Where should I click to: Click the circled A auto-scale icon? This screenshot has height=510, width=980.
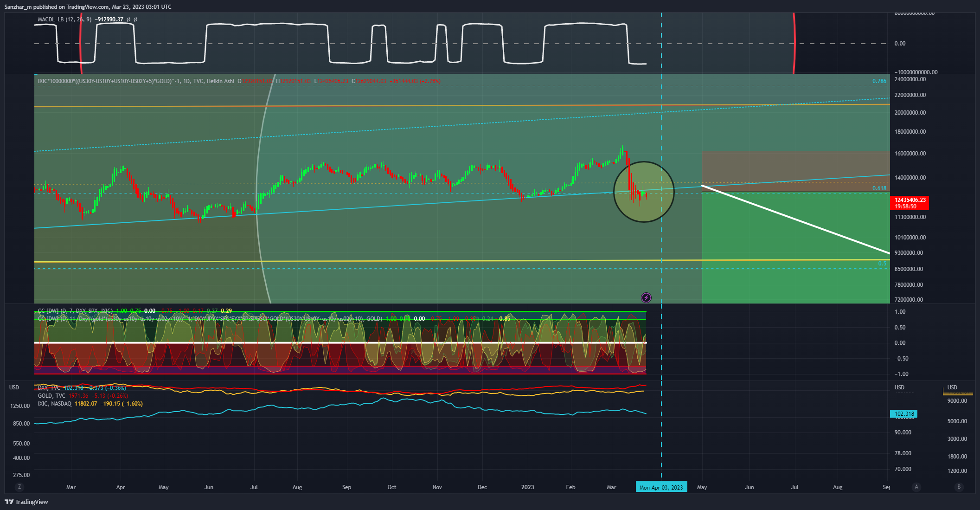click(916, 487)
